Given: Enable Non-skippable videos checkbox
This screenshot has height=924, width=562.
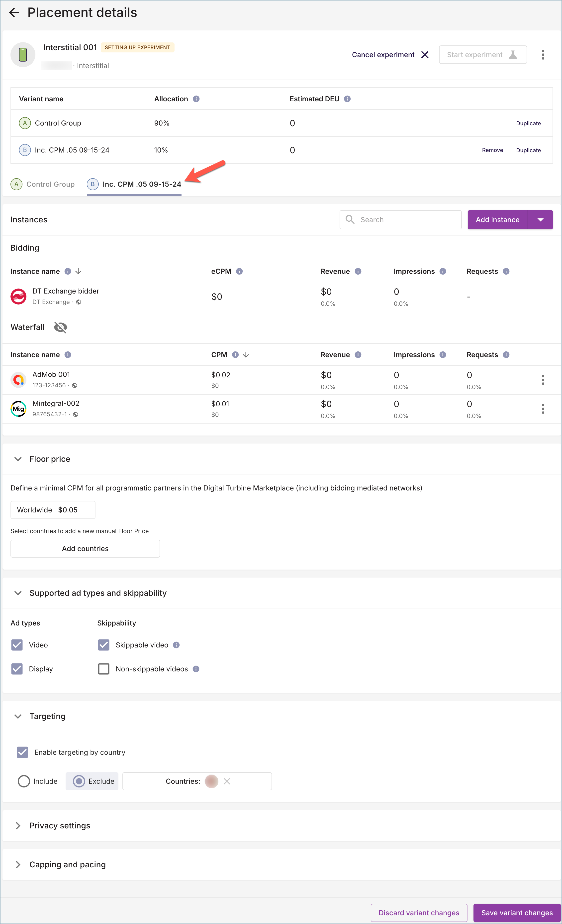Looking at the screenshot, I should click(104, 669).
